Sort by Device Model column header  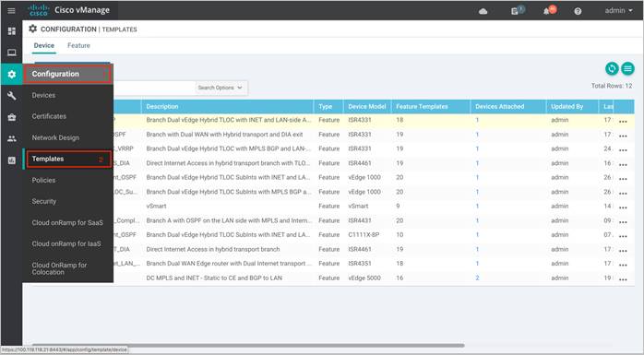click(367, 107)
